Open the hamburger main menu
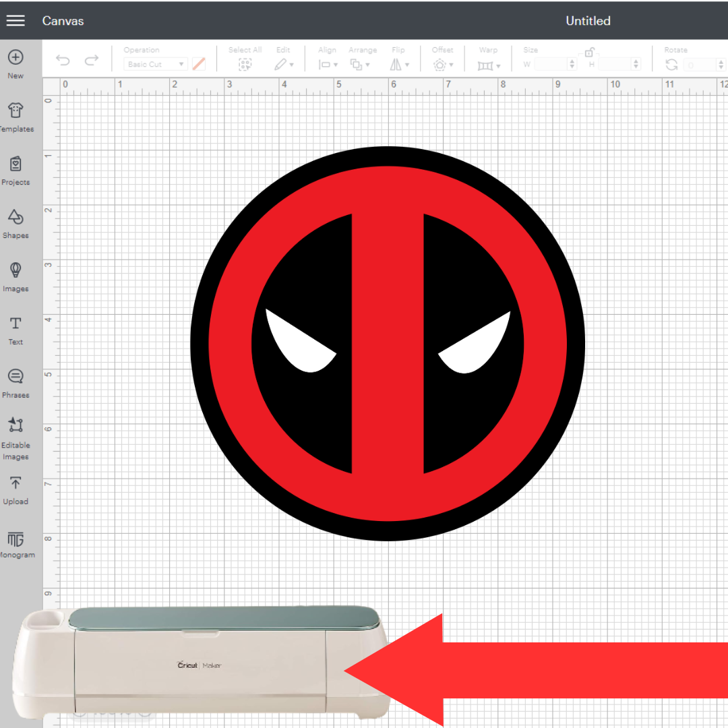 point(16,20)
